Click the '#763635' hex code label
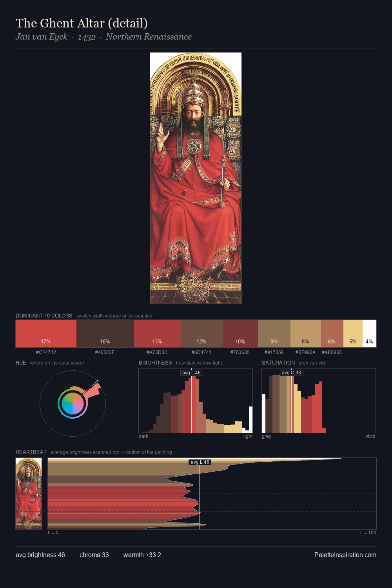Viewport: 392px width, 588px height. (x=240, y=352)
